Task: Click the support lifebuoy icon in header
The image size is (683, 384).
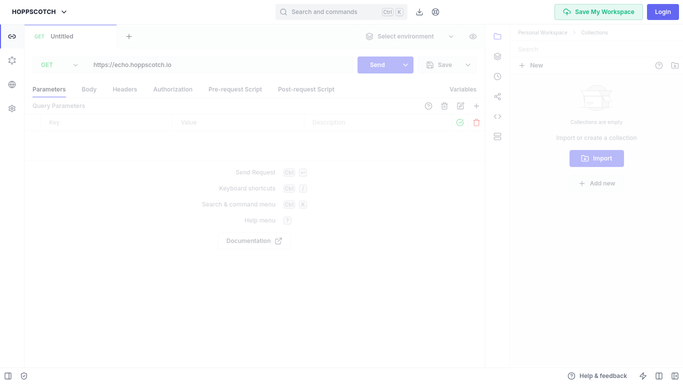Action: (x=436, y=12)
